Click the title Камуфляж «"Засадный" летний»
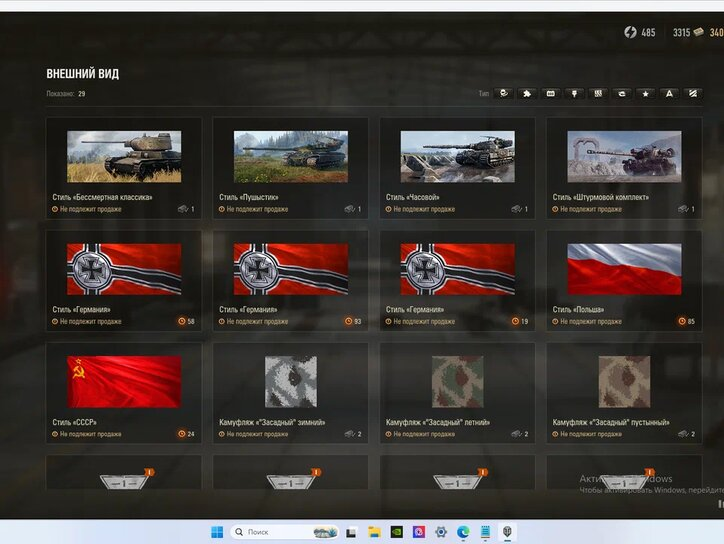The image size is (724, 544). click(438, 422)
